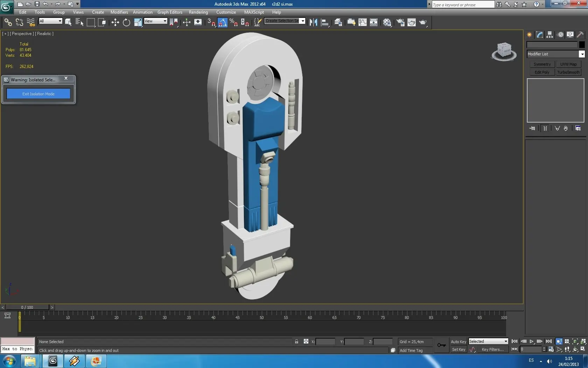This screenshot has height=368, width=588.
Task: Open the 'Selected' key mode dropdown
Action: point(488,341)
